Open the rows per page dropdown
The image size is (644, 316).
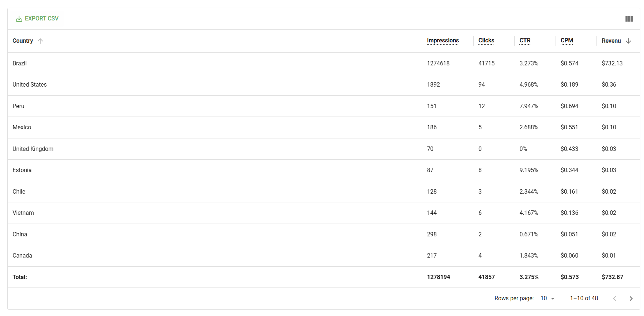548,298
